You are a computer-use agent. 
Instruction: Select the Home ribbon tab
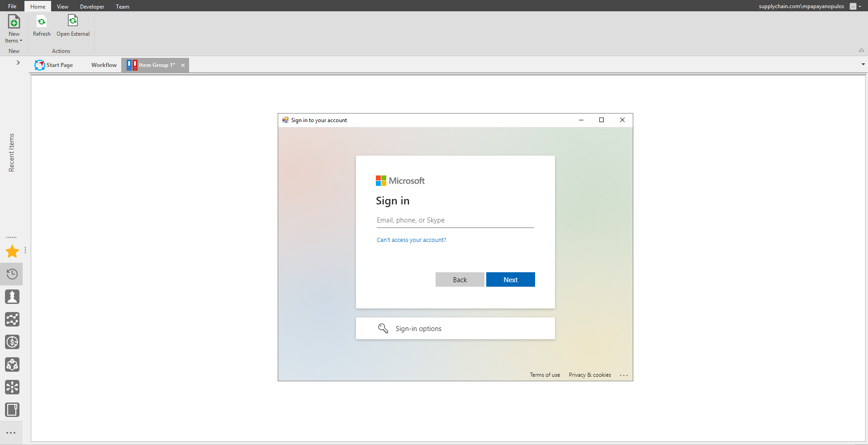click(x=38, y=6)
